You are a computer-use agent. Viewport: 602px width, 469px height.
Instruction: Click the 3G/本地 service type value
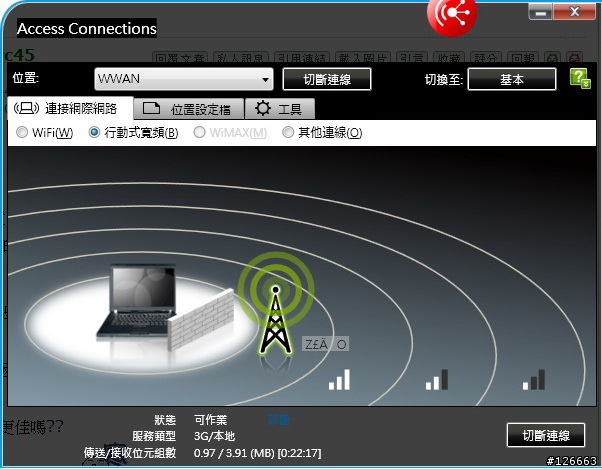214,436
